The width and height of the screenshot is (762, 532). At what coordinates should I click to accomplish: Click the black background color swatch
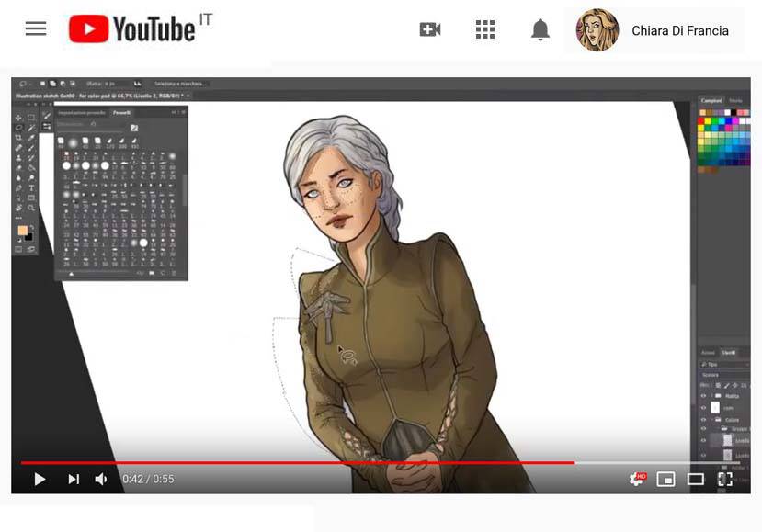[30, 237]
